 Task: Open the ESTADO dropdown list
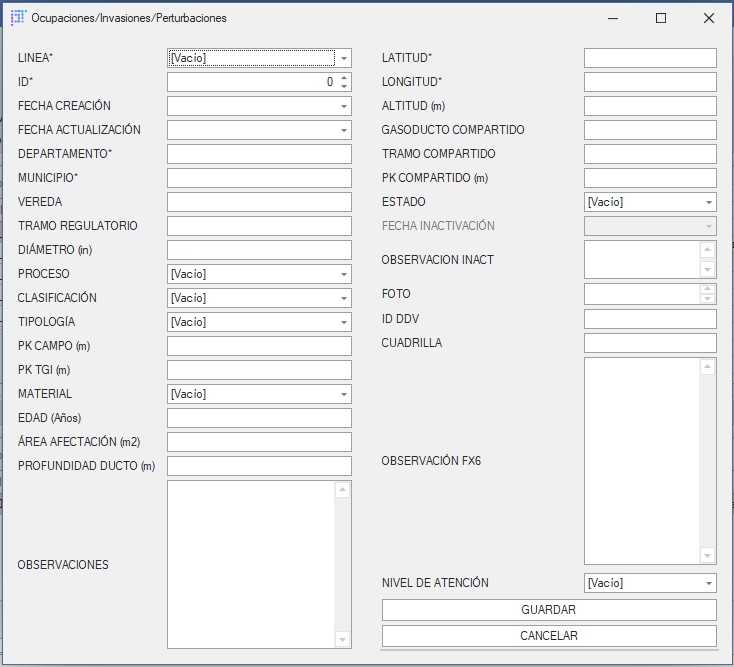709,202
